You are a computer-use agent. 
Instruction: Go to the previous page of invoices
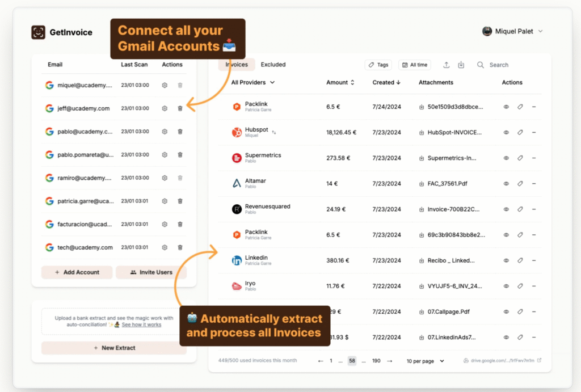coord(321,361)
